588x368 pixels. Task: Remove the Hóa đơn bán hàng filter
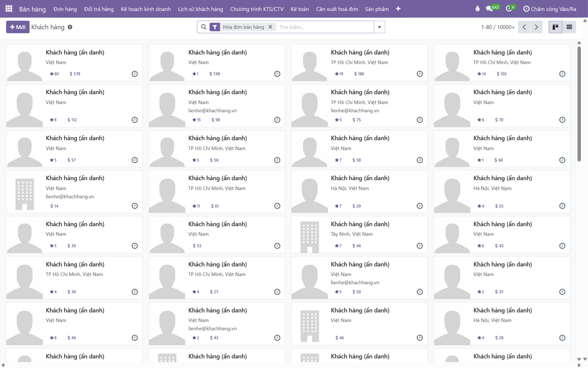[x=270, y=27]
